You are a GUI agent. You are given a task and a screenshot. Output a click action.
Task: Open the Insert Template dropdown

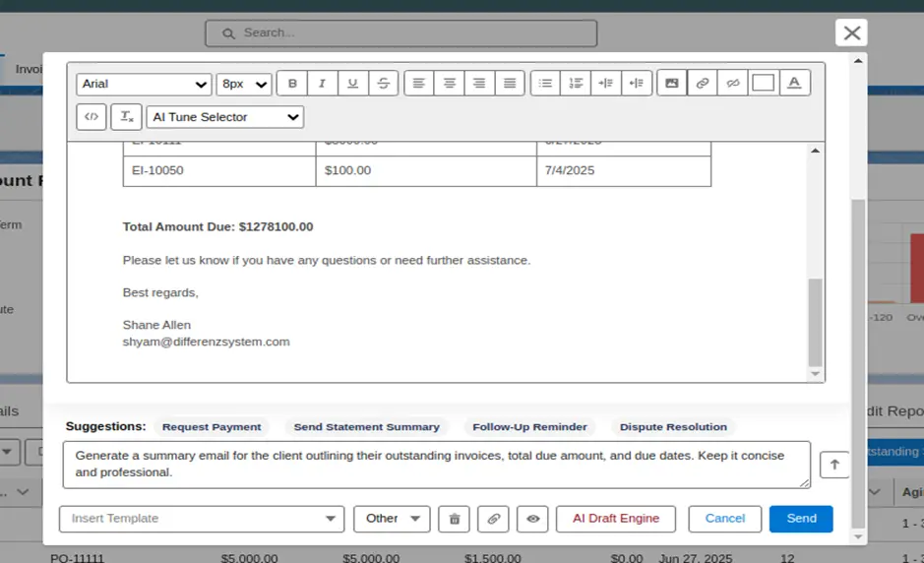click(x=202, y=519)
